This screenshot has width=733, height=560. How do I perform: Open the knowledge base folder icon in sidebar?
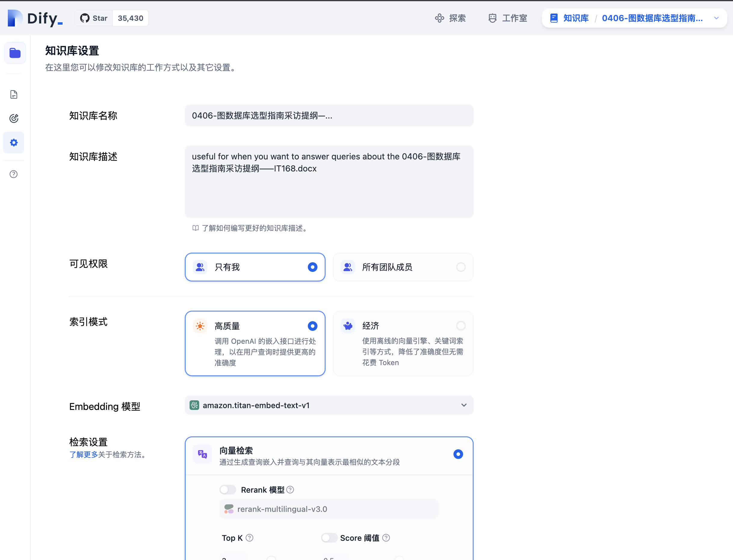tap(15, 53)
